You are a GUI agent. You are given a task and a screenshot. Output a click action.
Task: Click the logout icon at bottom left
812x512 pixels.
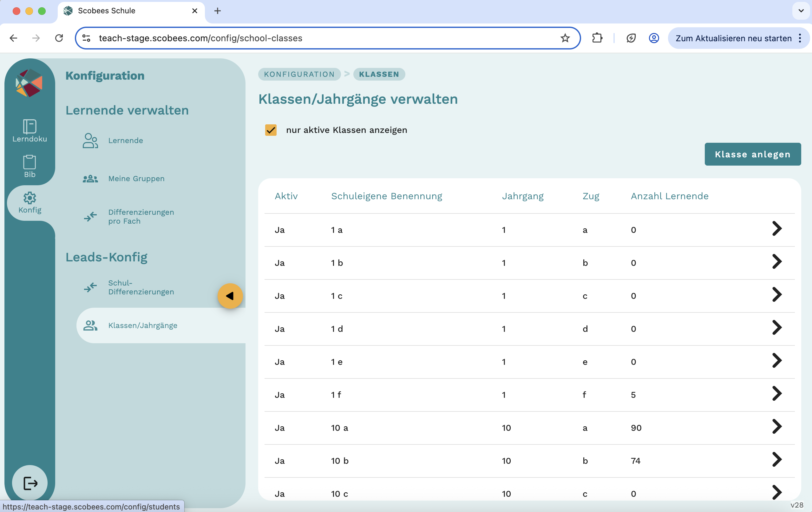[x=30, y=483]
